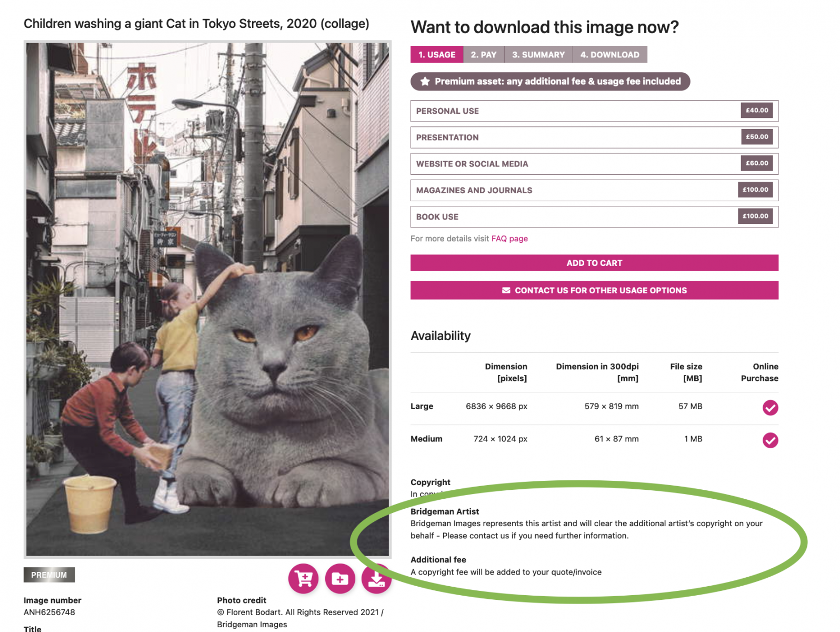840x632 pixels.
Task: Click the Medium row label
Action: point(426,439)
